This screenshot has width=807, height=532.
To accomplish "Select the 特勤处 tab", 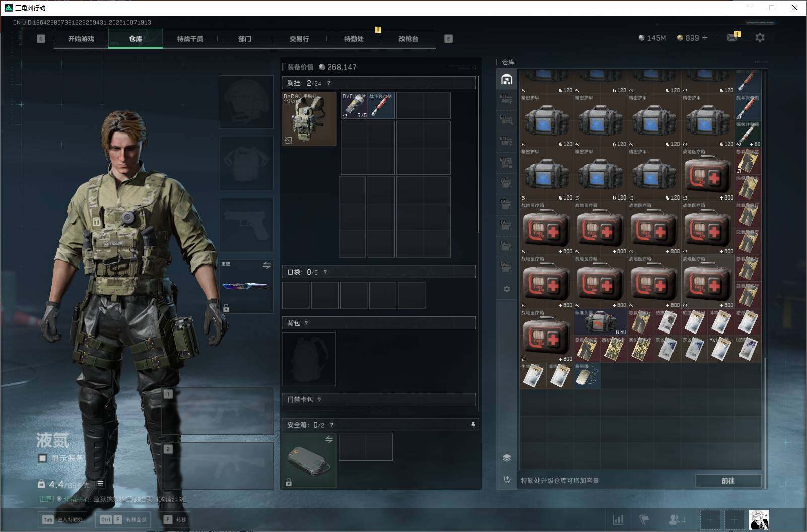I will point(354,39).
